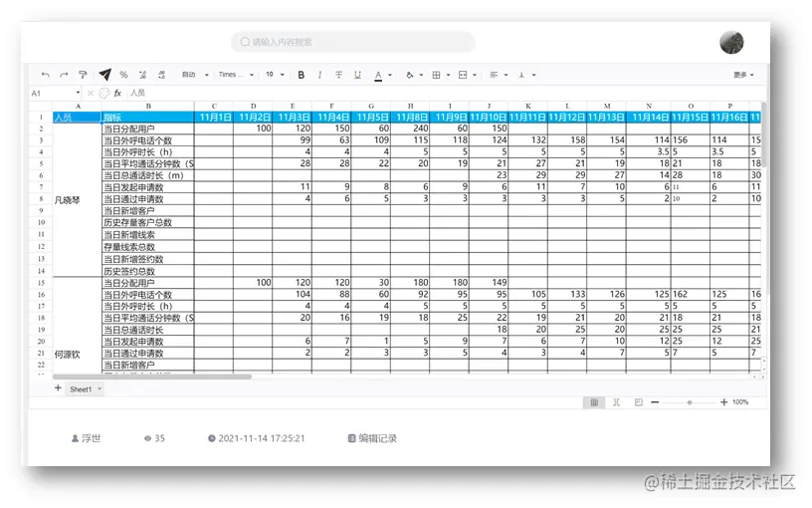Screen dimensions: 812x508
Task: Open horizontal alignment dropdown arrow
Action: coord(506,75)
